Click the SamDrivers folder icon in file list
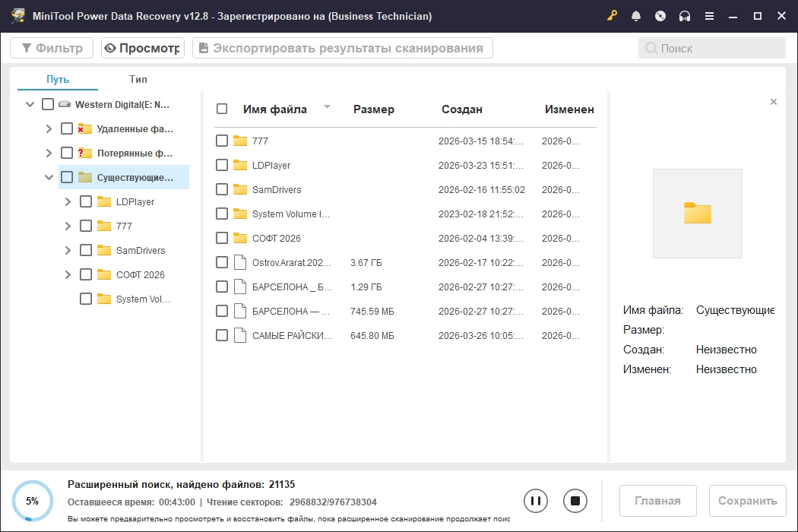Image resolution: width=798 pixels, height=532 pixels. (240, 189)
